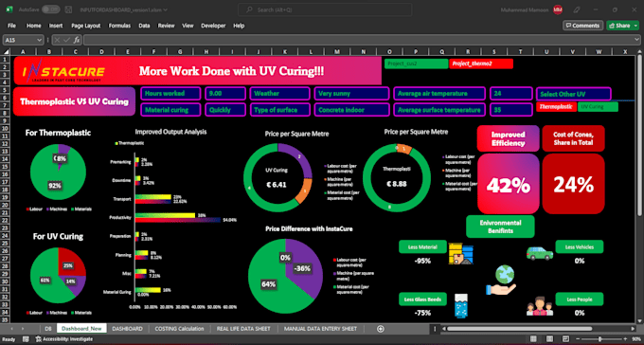
Task: Open the Muhammad Mamoon account avatar
Action: (558, 9)
